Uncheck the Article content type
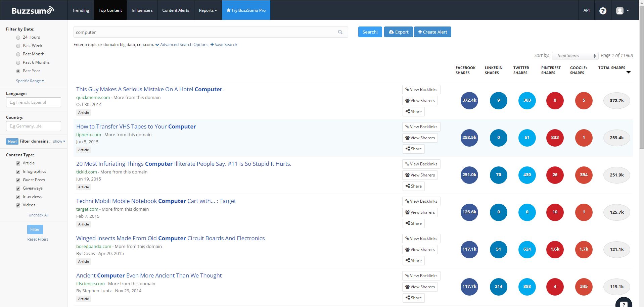This screenshot has width=644, height=307. click(x=18, y=163)
